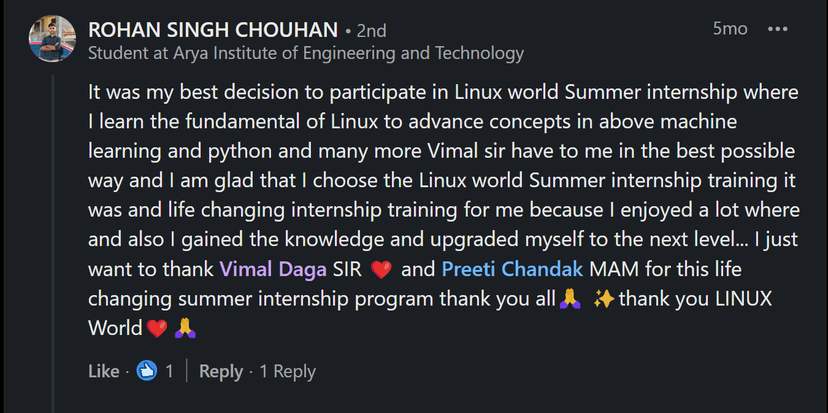Open the three-dot comment options menu

coord(777,29)
